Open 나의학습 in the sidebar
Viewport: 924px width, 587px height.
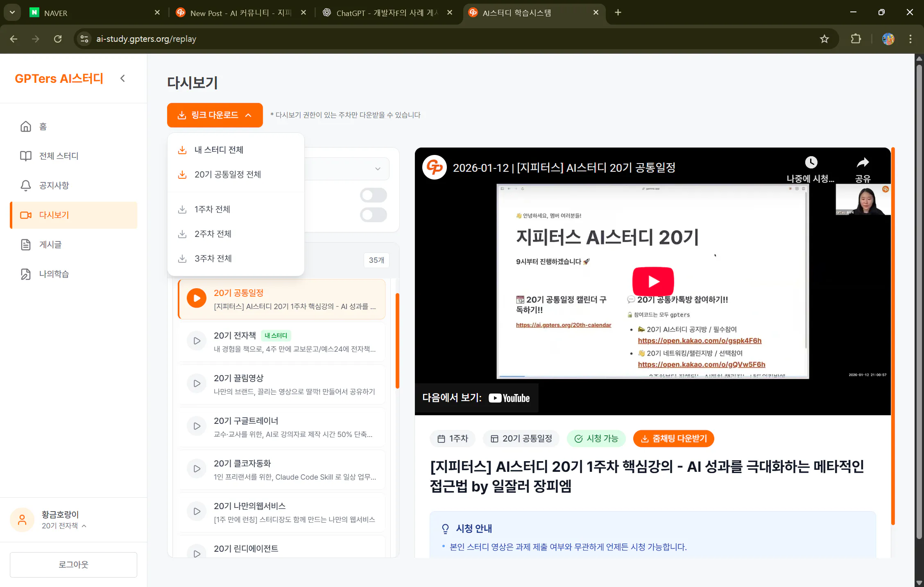(x=25, y=274)
